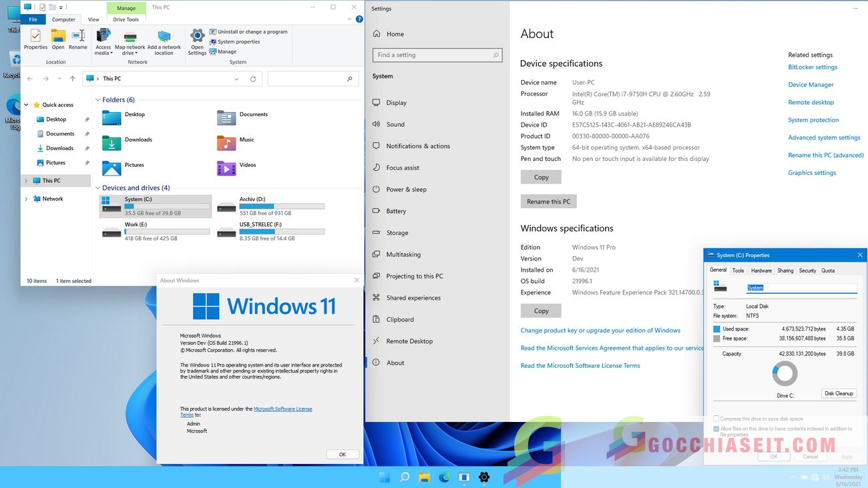Click the drive label field in Properties
Image resolution: width=868 pixels, height=488 pixels.
pos(801,288)
